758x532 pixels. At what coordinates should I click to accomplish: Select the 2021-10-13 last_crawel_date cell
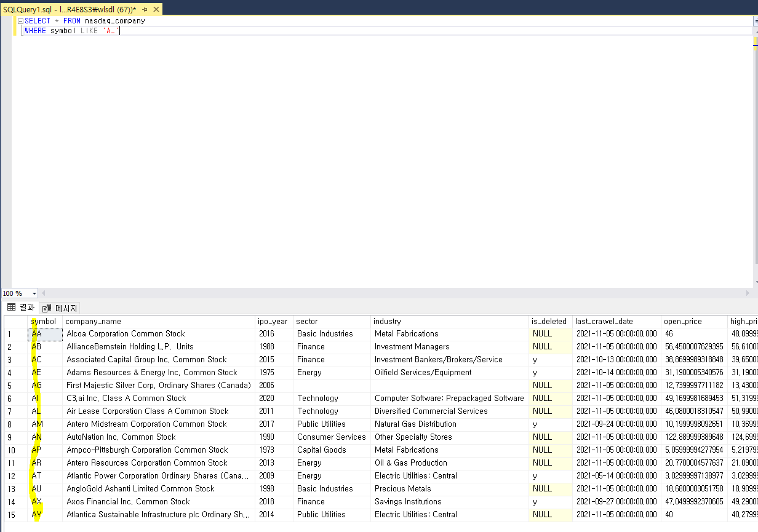point(617,360)
